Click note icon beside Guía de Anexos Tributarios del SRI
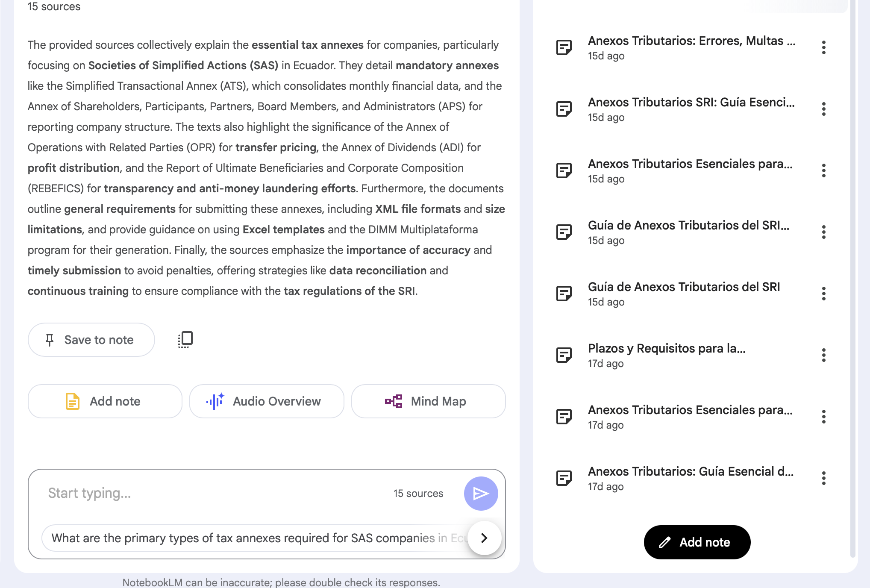870x588 pixels. click(x=564, y=294)
